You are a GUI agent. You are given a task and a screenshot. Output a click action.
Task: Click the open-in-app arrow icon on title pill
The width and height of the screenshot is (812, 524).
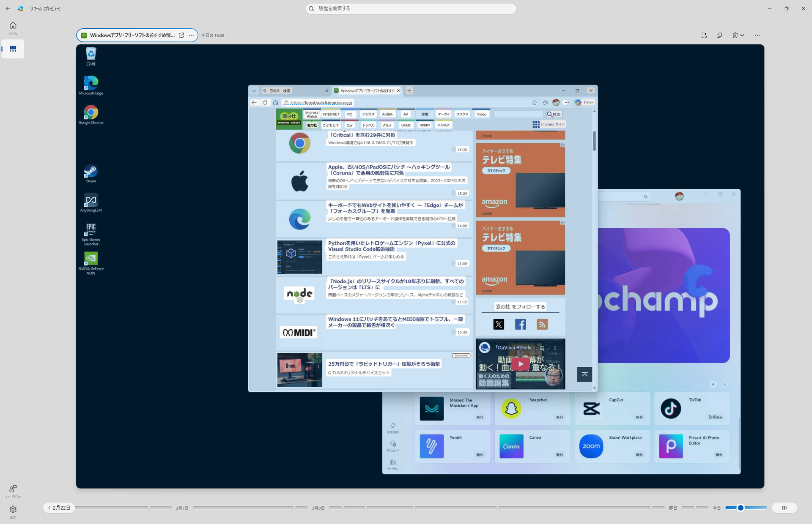[181, 35]
